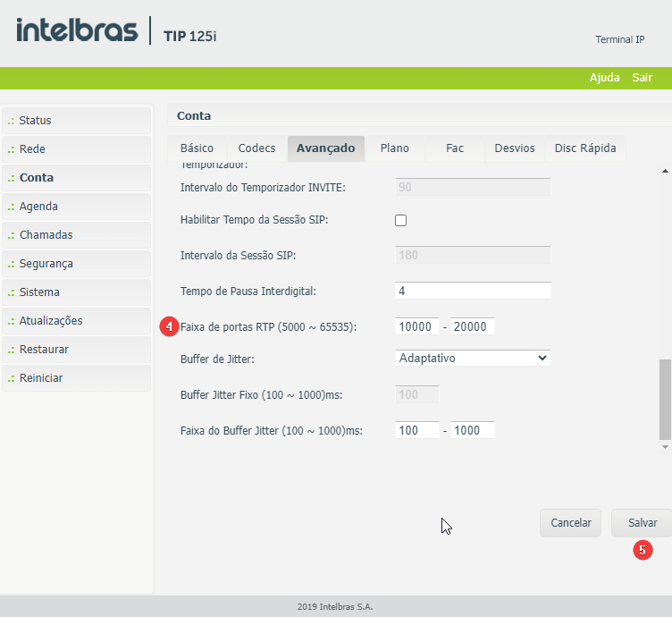The width and height of the screenshot is (672, 617).
Task: Switch to the Básico tab
Action: (x=197, y=148)
